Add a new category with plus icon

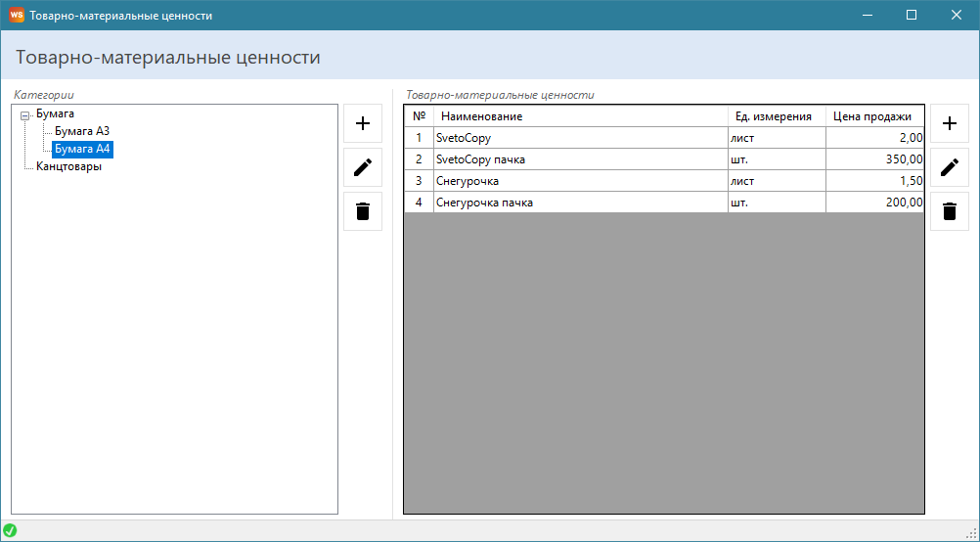coord(363,124)
